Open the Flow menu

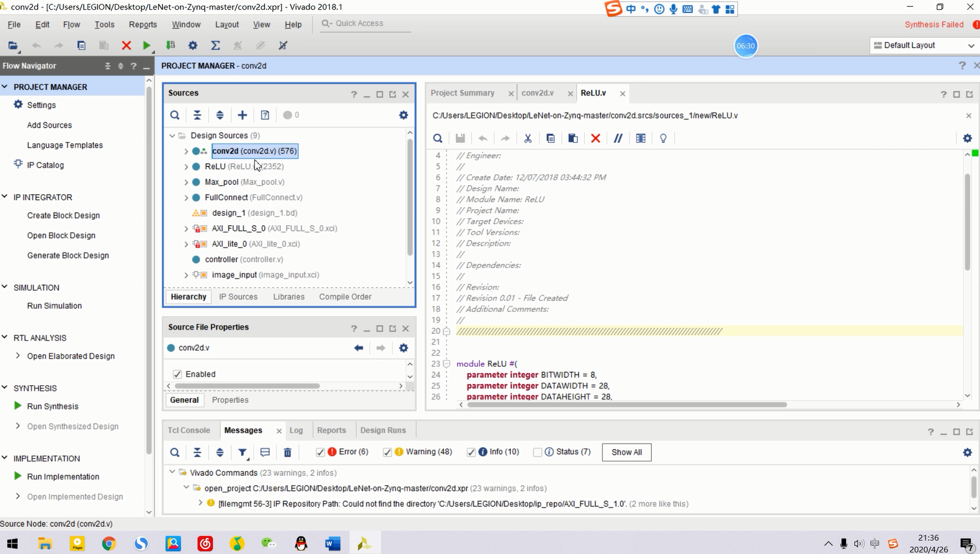pos(71,24)
